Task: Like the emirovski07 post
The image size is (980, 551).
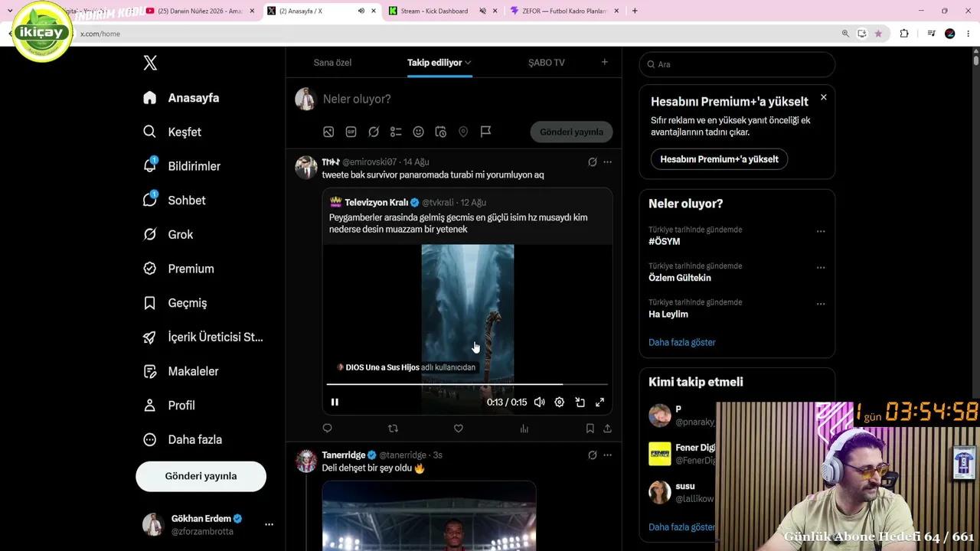Action: pos(459,429)
